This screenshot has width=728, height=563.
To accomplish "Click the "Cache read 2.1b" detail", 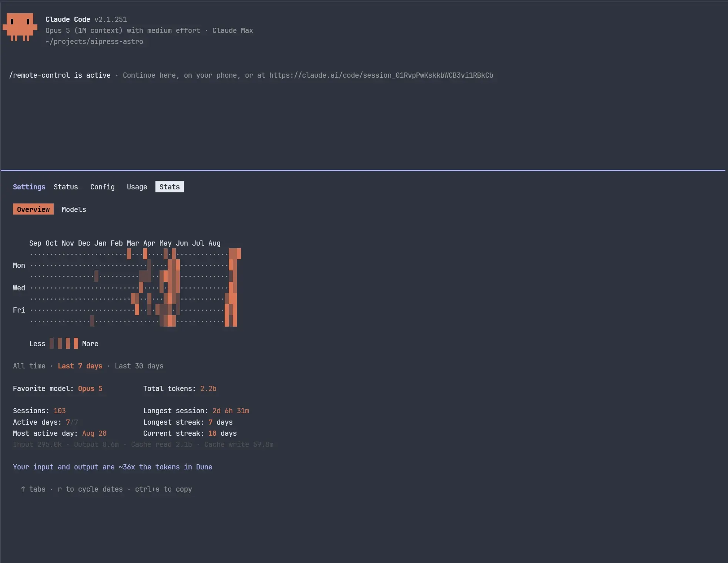I will click(161, 444).
